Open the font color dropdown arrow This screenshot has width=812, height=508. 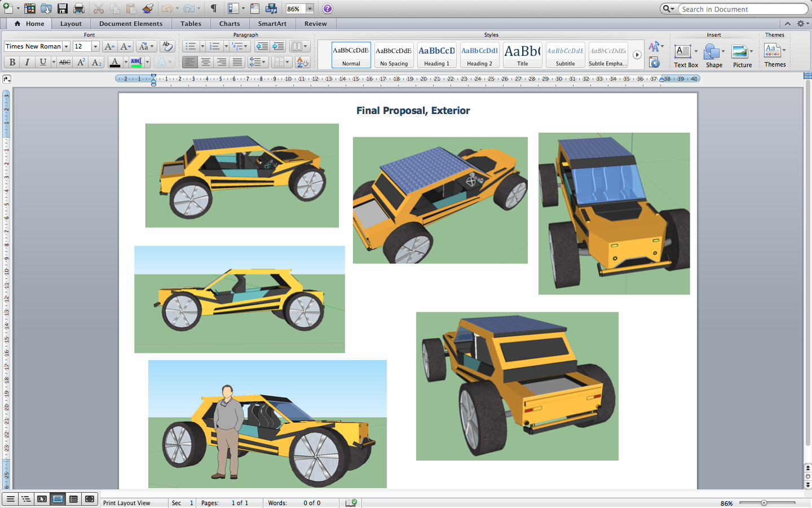click(x=125, y=62)
